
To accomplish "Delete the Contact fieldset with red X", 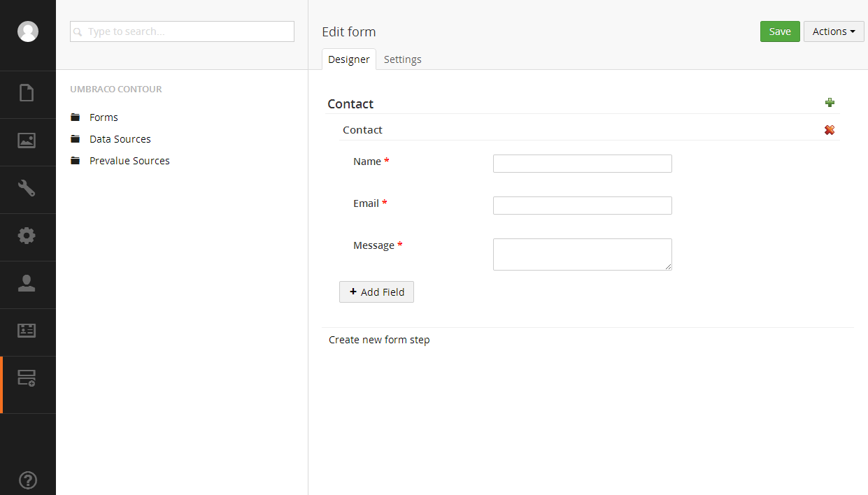I will click(830, 130).
